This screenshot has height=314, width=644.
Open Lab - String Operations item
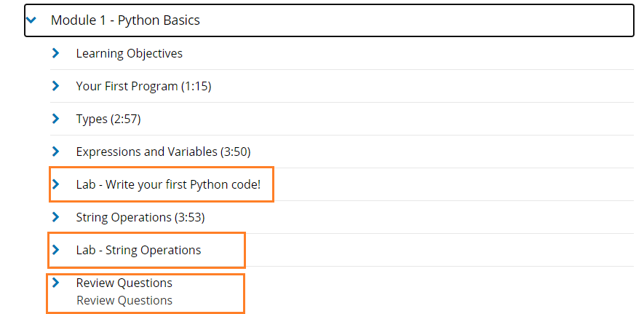[139, 251]
